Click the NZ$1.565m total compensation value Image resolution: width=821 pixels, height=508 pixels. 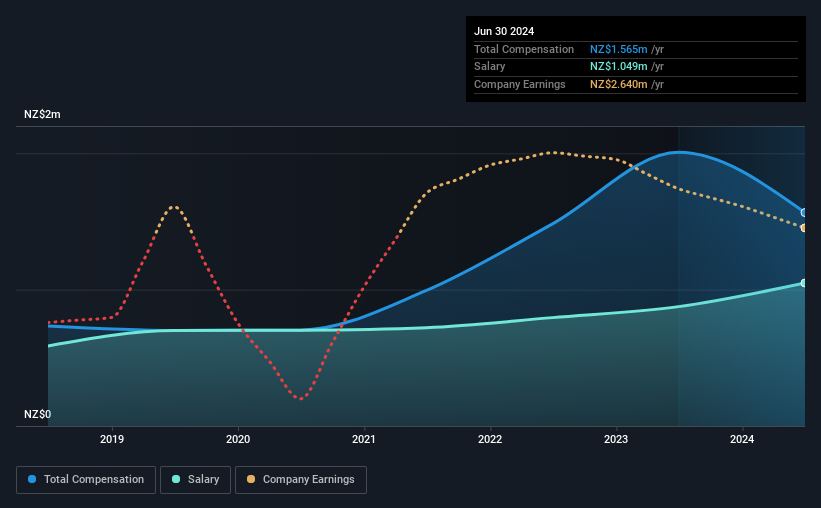618,49
